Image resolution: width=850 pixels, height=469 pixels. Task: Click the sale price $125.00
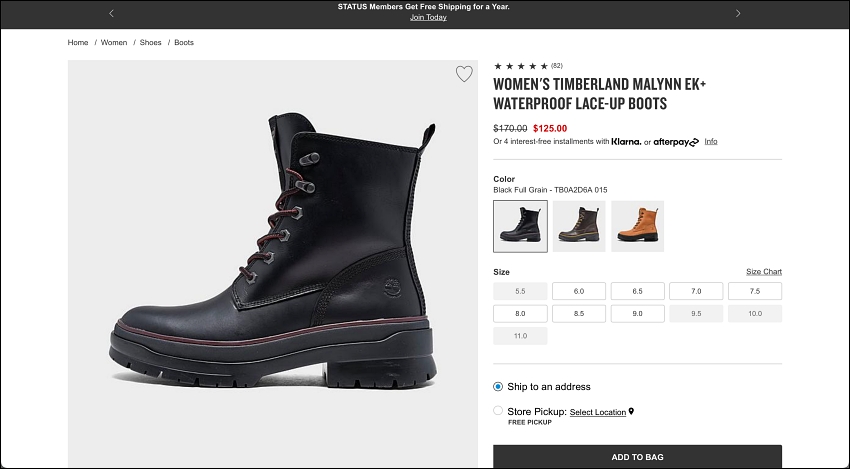tap(550, 129)
